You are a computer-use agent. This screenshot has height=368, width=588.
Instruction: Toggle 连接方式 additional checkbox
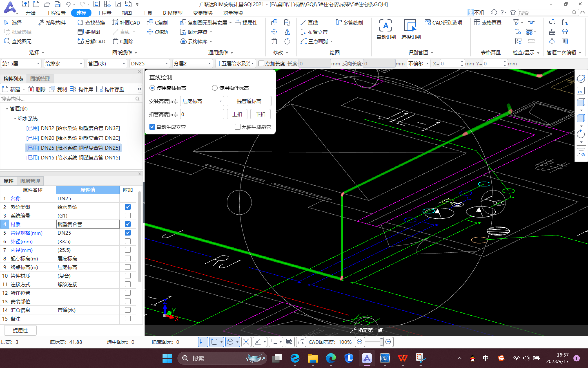coord(128,284)
